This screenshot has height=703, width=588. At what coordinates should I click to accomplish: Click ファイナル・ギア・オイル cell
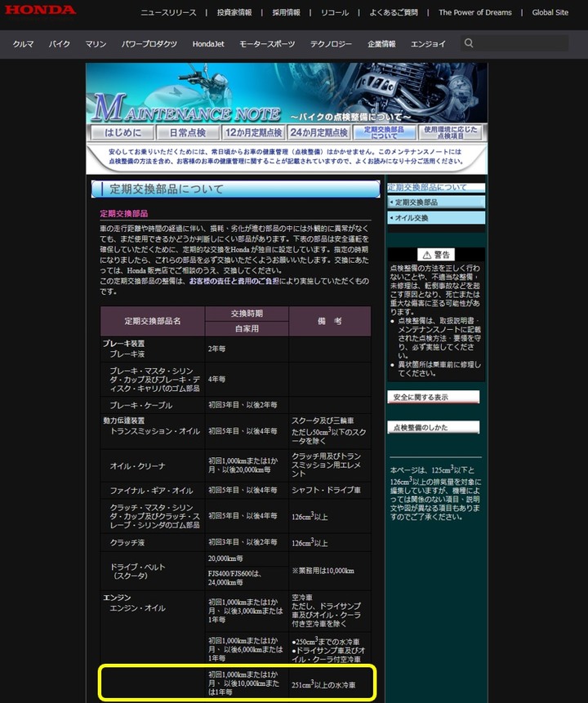[x=151, y=491]
